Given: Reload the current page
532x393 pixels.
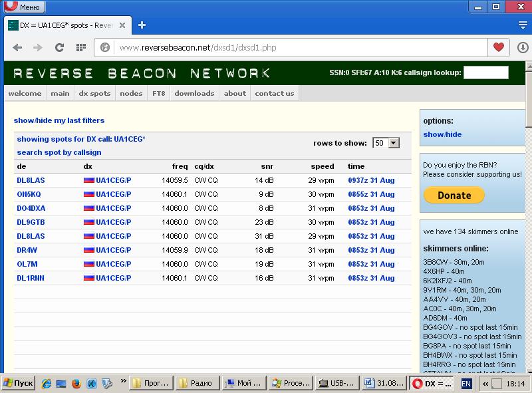Looking at the screenshot, I should (x=59, y=47).
